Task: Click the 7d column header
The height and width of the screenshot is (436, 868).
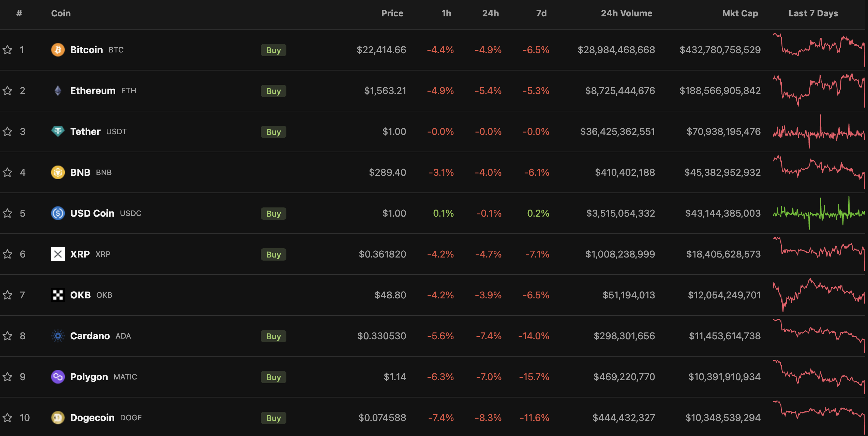Action: 541,13
